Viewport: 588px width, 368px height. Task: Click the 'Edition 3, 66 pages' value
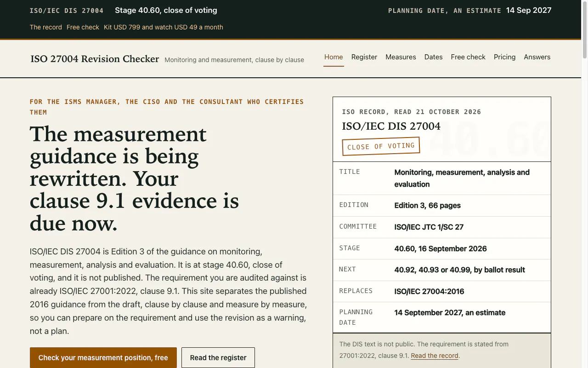tap(427, 206)
